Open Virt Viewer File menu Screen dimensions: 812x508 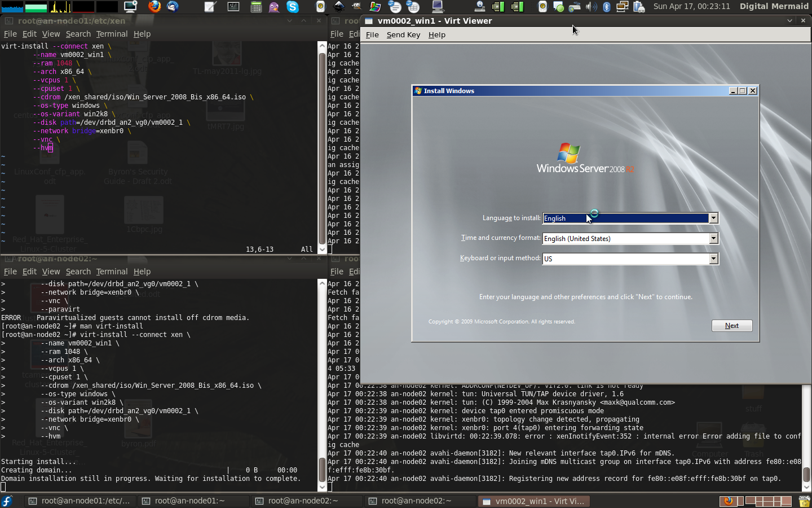click(x=372, y=34)
